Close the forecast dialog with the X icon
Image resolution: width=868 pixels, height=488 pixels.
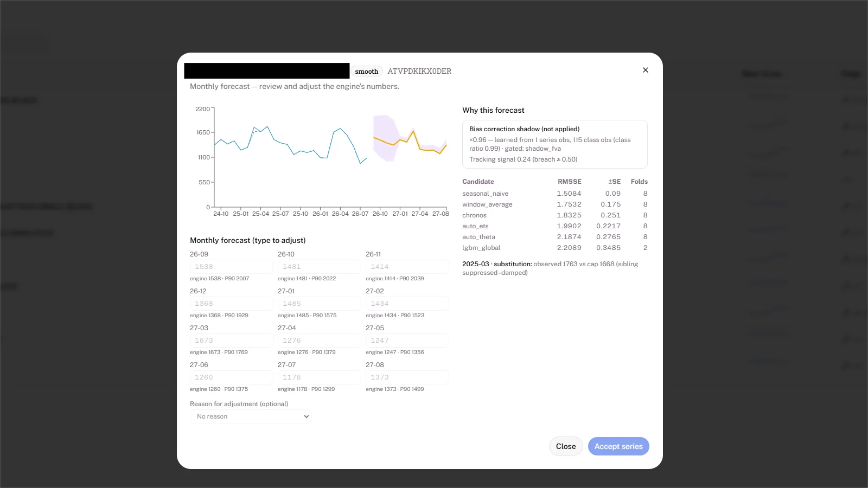click(x=646, y=70)
